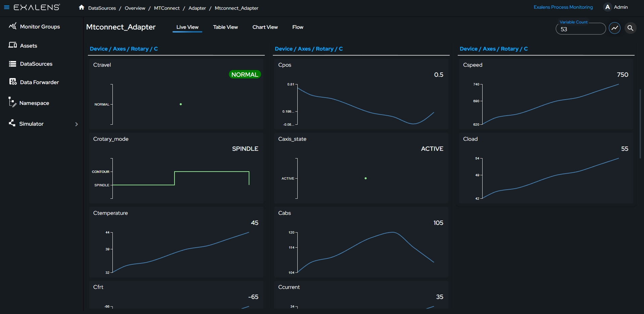Click Adapter breadcrumb link
This screenshot has height=314, width=644.
point(197,8)
